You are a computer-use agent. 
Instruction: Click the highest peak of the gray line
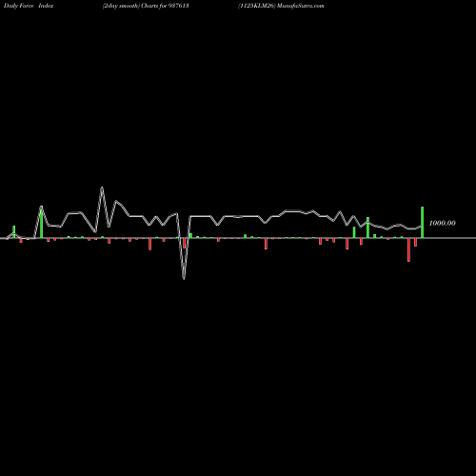(x=102, y=188)
